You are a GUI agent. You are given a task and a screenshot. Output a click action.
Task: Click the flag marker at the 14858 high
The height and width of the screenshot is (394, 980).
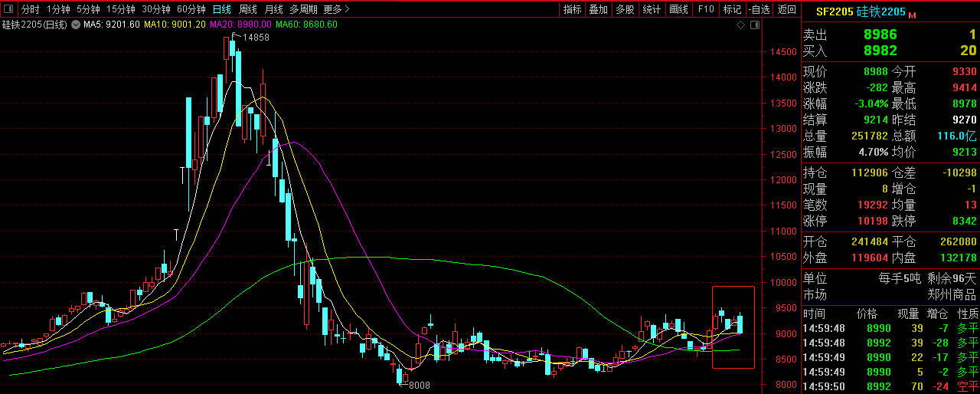click(x=236, y=37)
